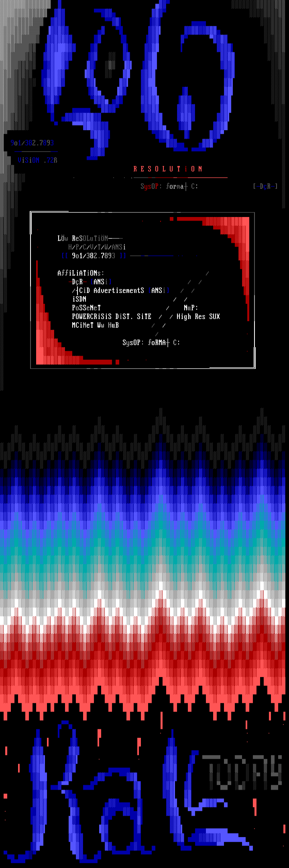This screenshot has width=289, height=868.
Task: Click the SysOP line under the red title
Action: click(169, 186)
